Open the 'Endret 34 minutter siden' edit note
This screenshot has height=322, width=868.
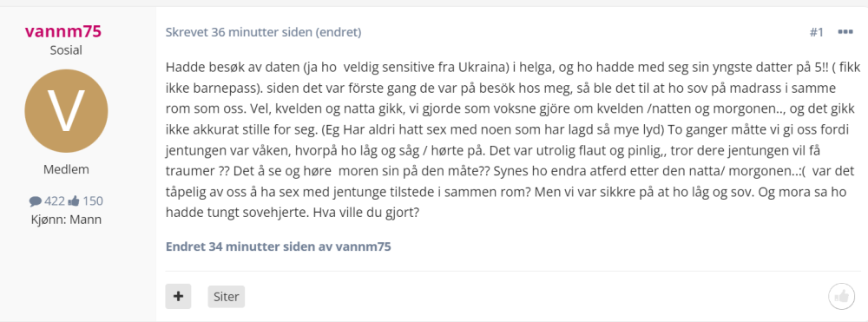coord(240,246)
